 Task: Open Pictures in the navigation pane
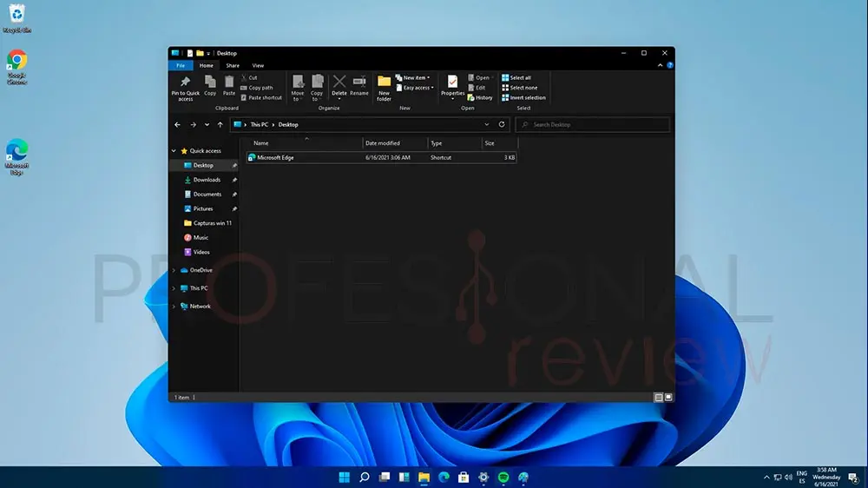pyautogui.click(x=202, y=208)
